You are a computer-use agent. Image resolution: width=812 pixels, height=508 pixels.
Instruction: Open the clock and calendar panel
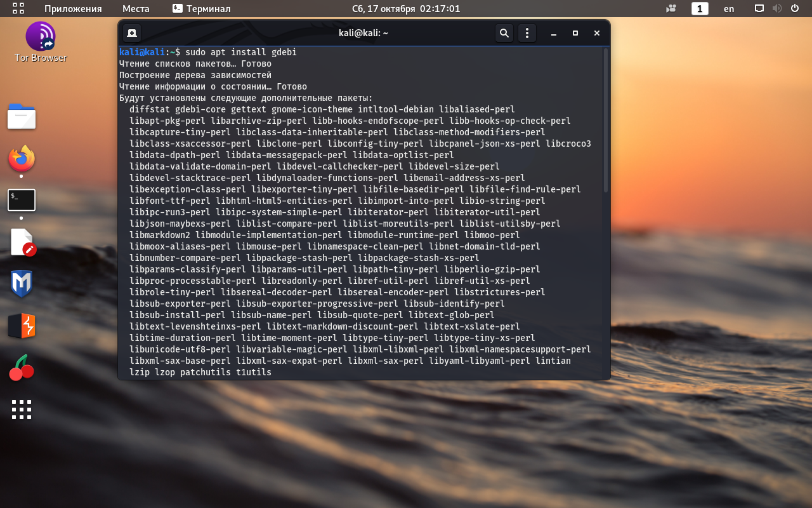click(406, 8)
